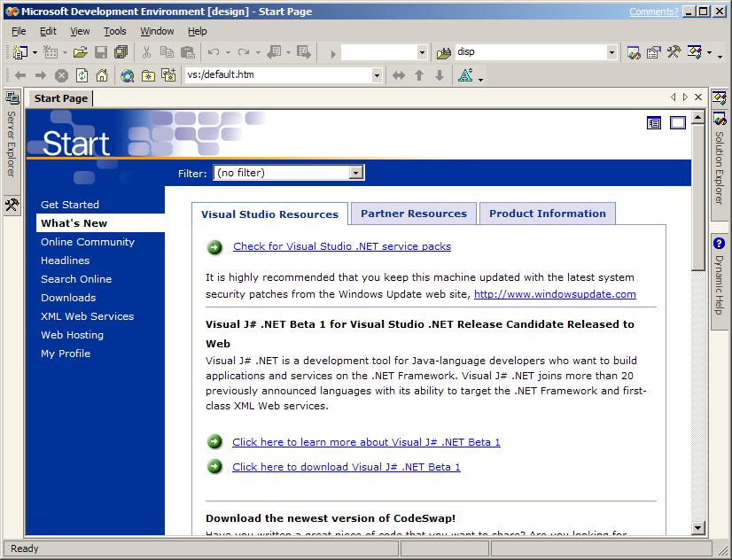Open the Edit menu

point(48,31)
